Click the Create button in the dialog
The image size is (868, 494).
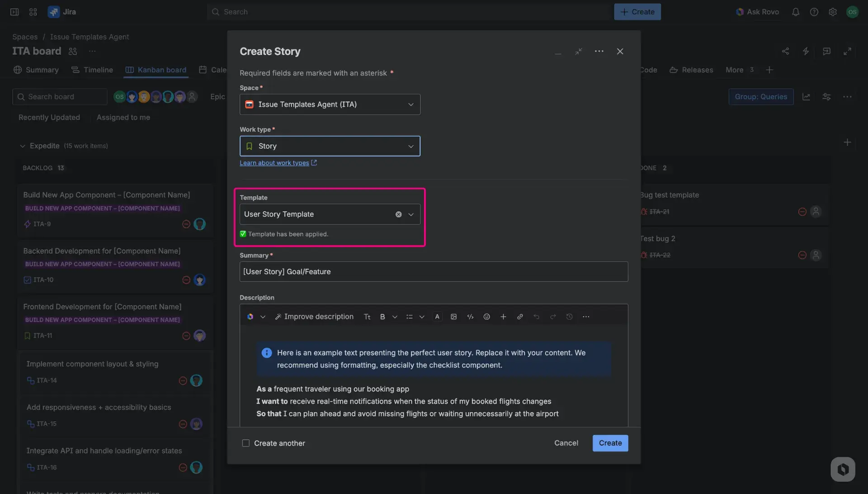click(610, 443)
